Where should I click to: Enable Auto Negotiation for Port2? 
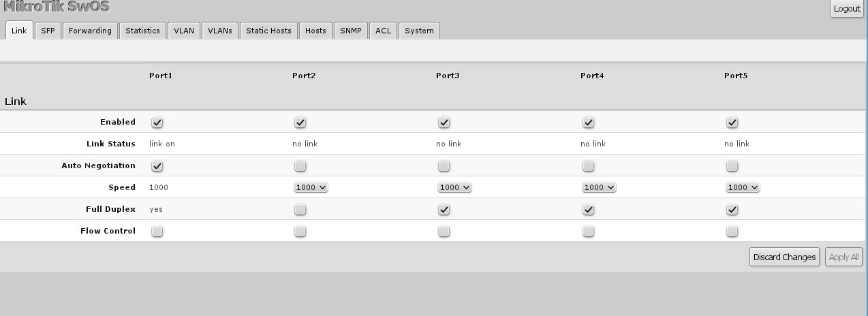coord(300,165)
